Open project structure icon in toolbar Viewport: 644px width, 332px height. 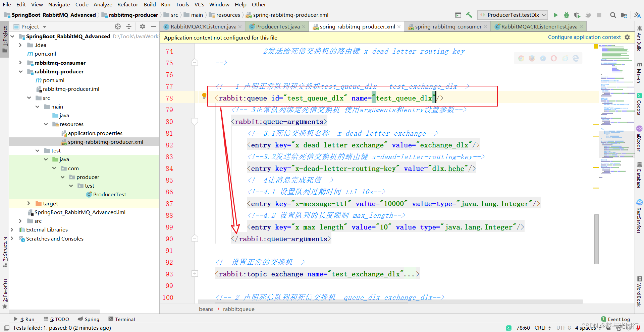[x=624, y=15]
